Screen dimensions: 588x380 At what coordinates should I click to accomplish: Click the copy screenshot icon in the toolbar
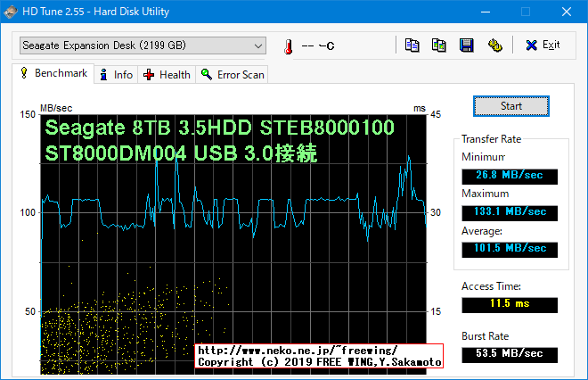(x=438, y=45)
